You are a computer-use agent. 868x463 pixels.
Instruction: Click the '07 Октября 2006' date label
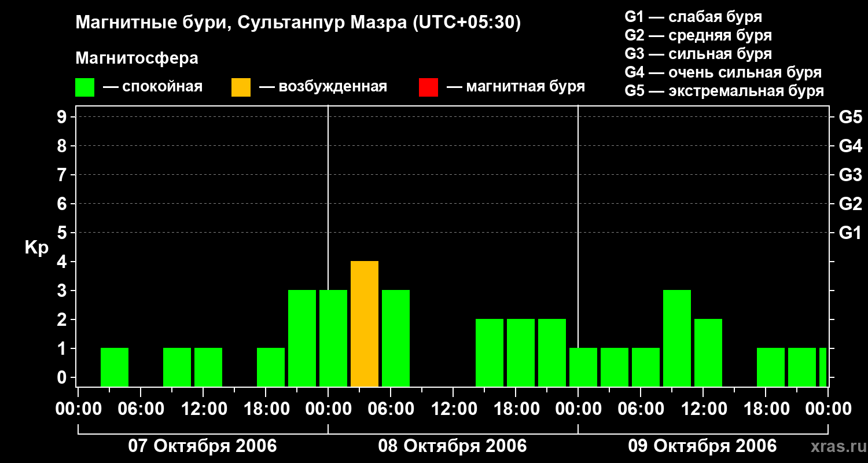click(203, 446)
